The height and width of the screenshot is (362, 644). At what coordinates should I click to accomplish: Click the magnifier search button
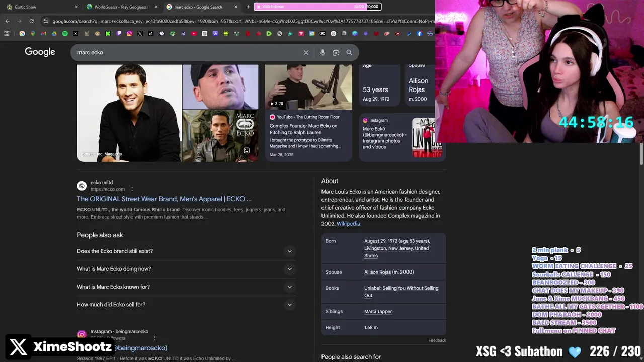click(349, 52)
